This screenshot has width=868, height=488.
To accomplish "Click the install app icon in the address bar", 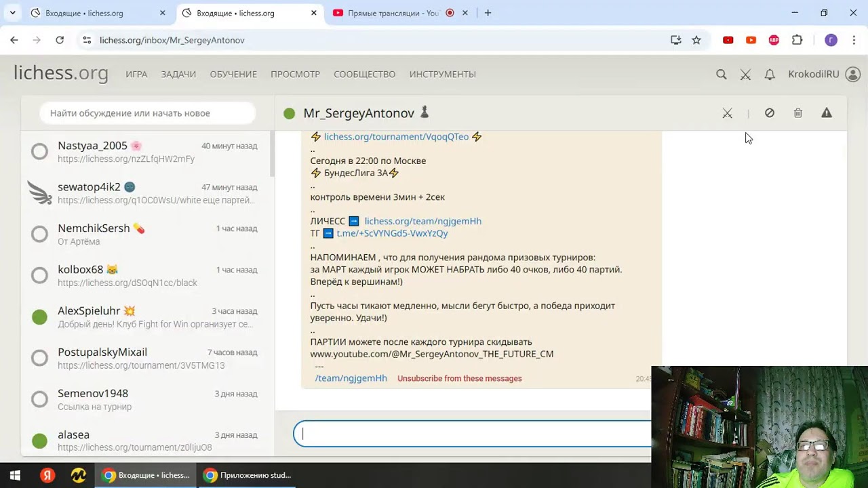I will (x=676, y=41).
